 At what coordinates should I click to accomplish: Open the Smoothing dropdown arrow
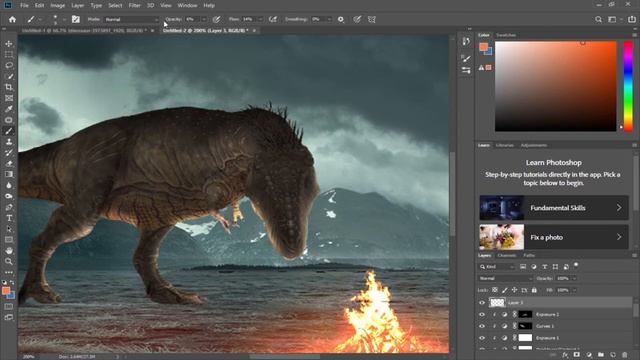pos(329,19)
